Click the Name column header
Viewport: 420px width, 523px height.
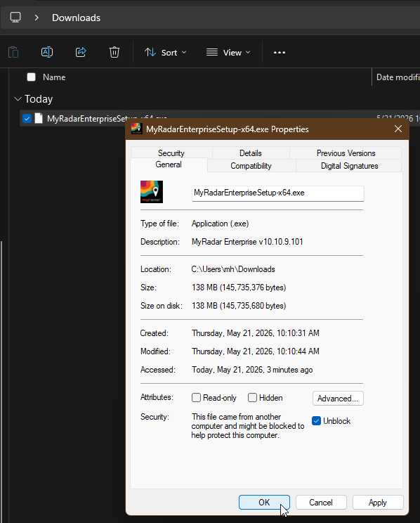click(x=54, y=77)
